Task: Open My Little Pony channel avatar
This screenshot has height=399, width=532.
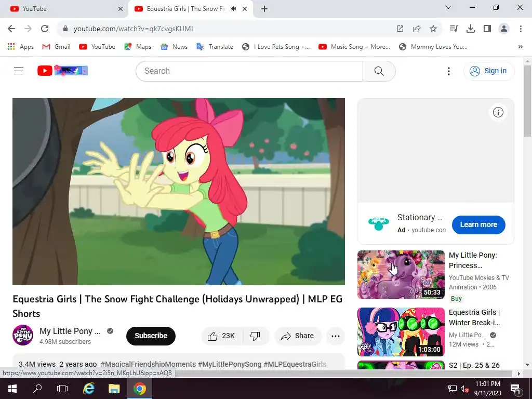Action: click(23, 335)
